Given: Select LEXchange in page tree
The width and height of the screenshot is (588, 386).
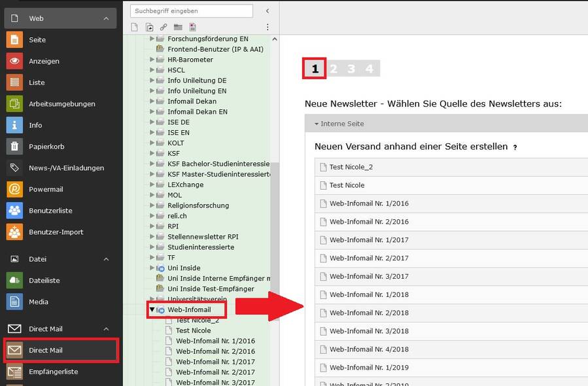Looking at the screenshot, I should point(185,184).
